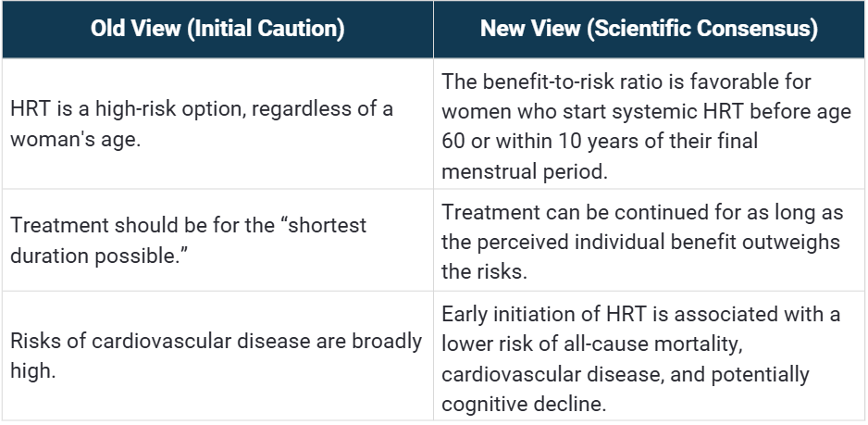868x425 pixels.
Task: Select the "Risks of cardiovascular disease" cell
Action: point(217,356)
